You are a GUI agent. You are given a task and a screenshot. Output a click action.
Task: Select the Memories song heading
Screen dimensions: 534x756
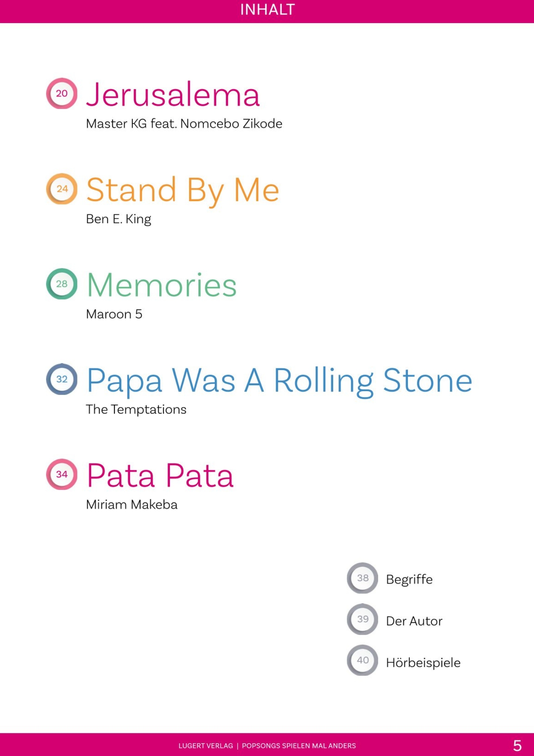pos(162,285)
